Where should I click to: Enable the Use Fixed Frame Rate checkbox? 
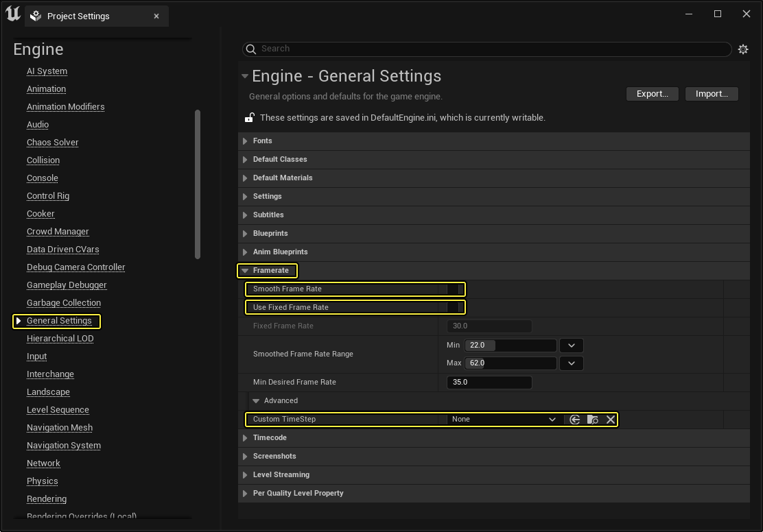[x=452, y=308]
